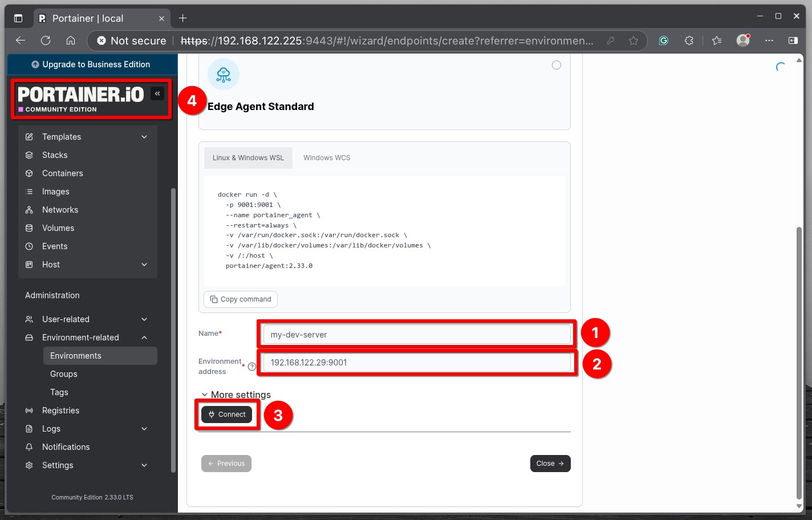Click the Environment-related drive icon
This screenshot has height=520, width=812.
pyautogui.click(x=29, y=338)
